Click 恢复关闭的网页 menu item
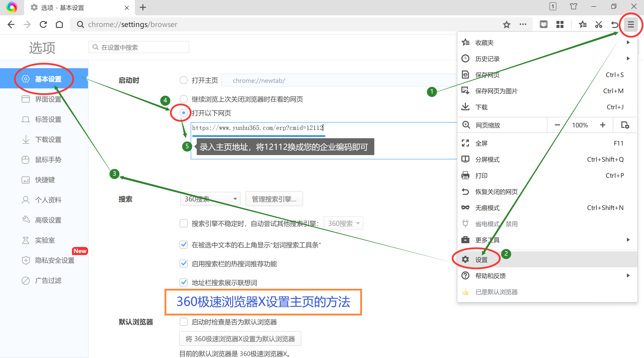Screen dimensions: 644x358 (x=547, y=192)
